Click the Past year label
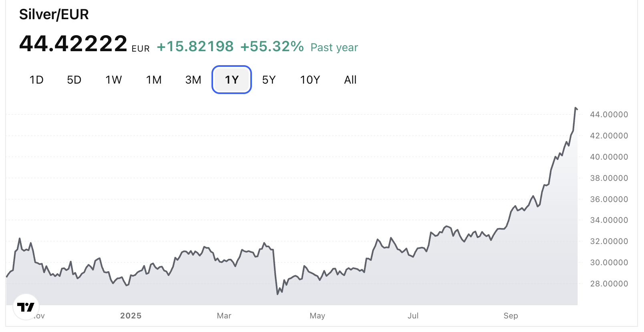This screenshot has height=332, width=644. 334,48
